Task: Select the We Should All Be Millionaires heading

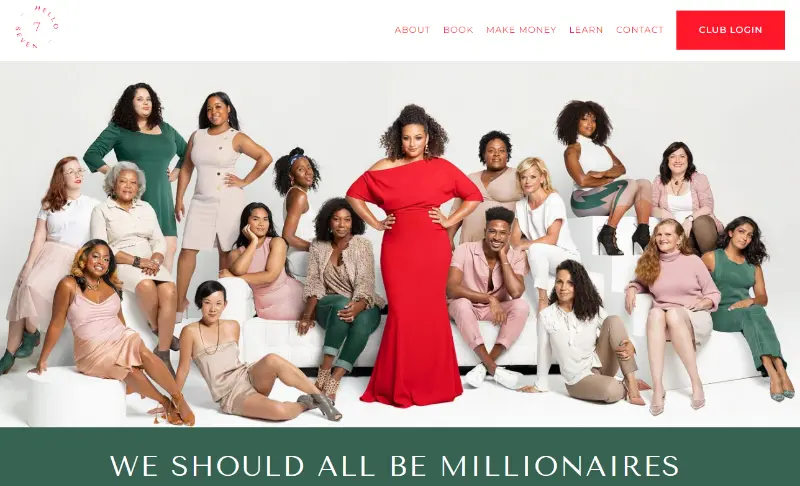Action: click(x=394, y=465)
